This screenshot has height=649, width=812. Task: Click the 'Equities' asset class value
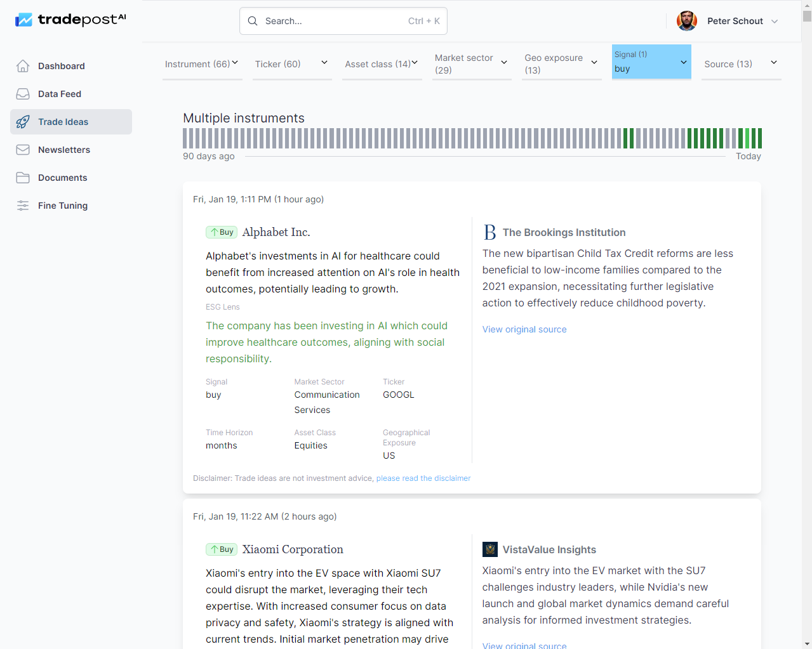(x=311, y=445)
